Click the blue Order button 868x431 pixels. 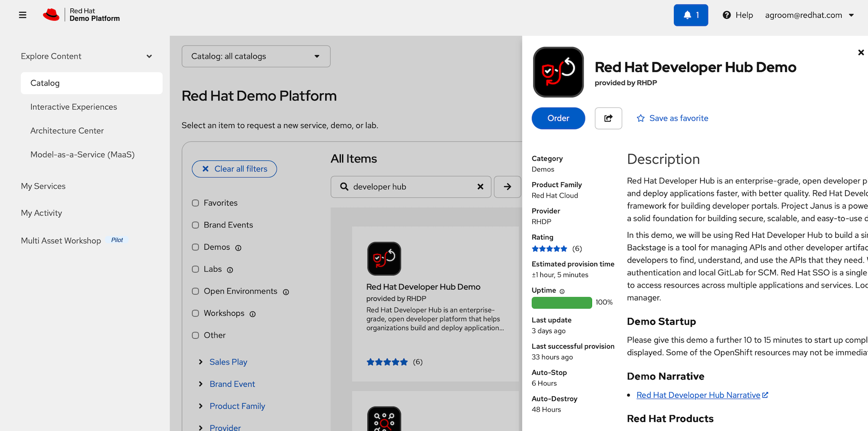558,118
